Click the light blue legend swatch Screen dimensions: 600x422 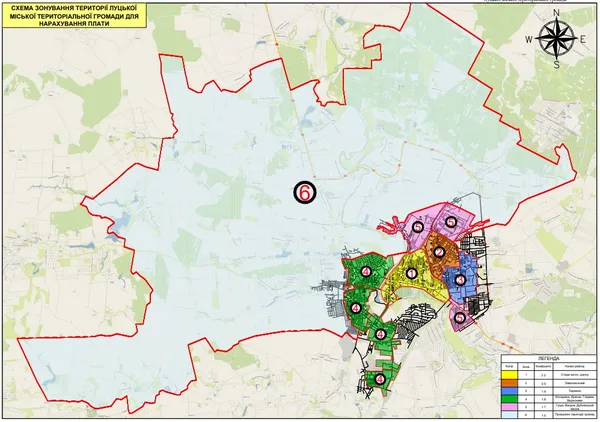(509, 414)
